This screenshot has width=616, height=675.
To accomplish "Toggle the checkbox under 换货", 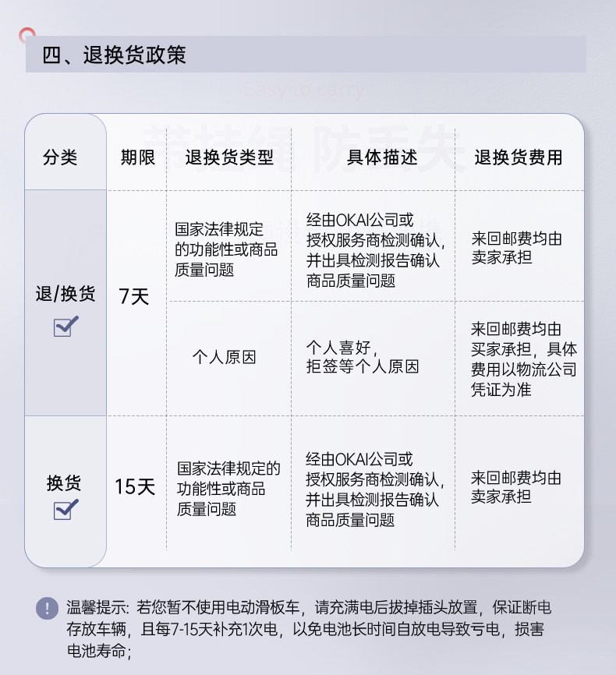I will click(65, 510).
